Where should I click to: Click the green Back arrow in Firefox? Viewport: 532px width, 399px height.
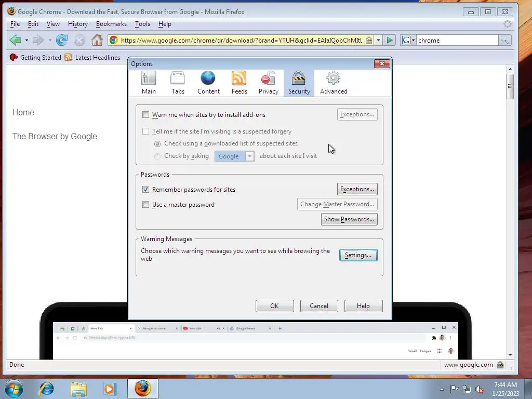[x=15, y=41]
